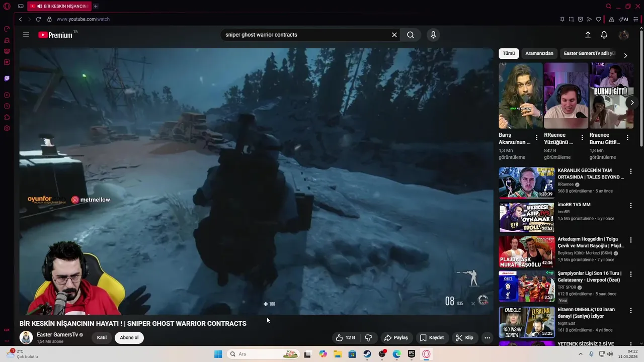Open Galatasaray - Liverpool highlights thumbnail
Screen dimensions: 644x362
pos(526,286)
